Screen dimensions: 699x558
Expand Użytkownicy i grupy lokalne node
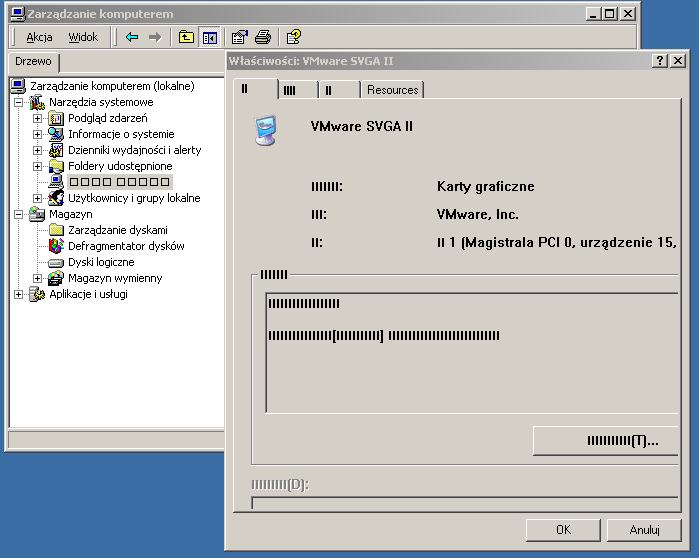(37, 198)
